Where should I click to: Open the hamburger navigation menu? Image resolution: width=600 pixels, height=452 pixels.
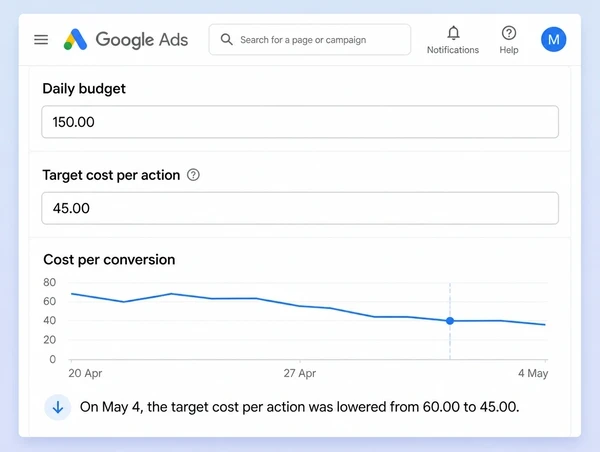click(x=41, y=39)
